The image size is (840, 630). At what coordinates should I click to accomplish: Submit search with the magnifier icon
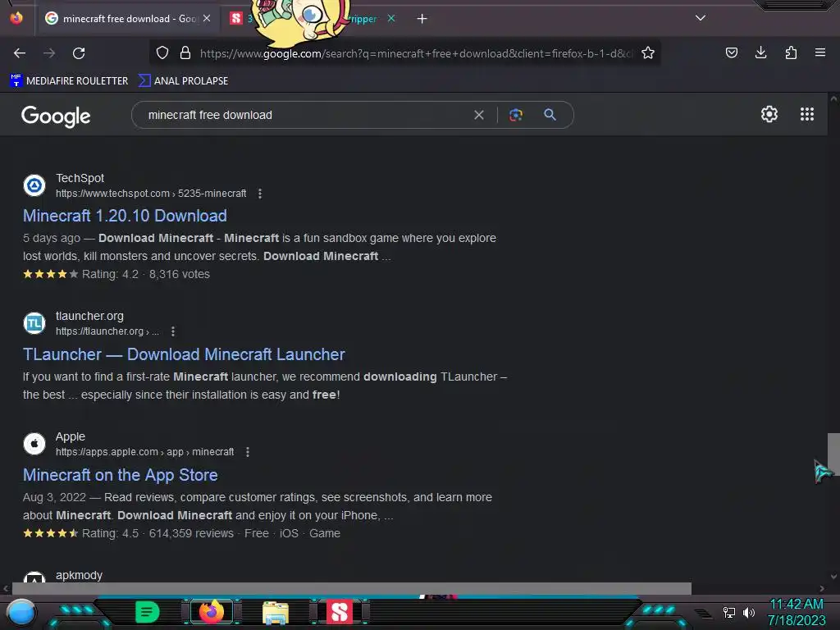(550, 115)
